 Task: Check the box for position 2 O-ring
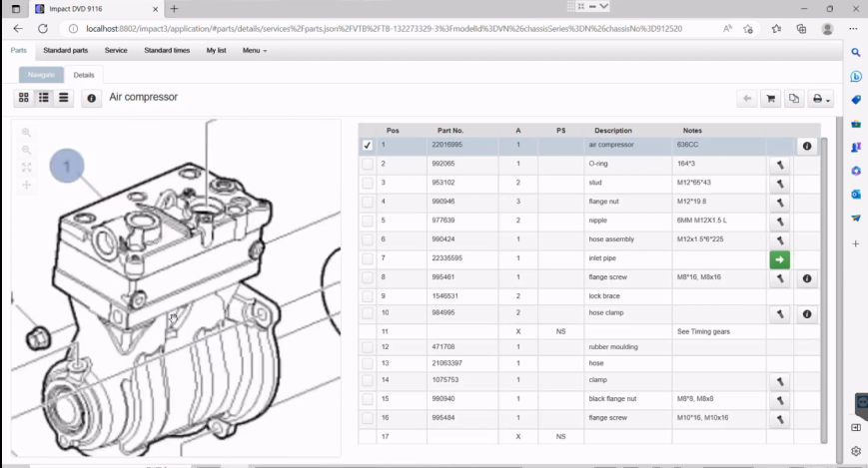[x=368, y=164]
